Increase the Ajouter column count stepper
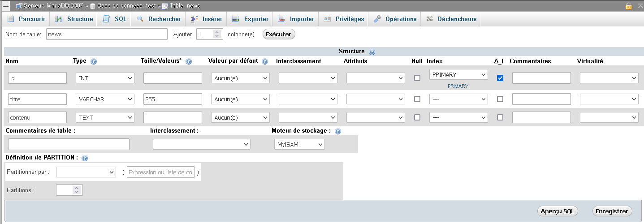Image resolution: width=644 pixels, height=224 pixels. coord(217,32)
